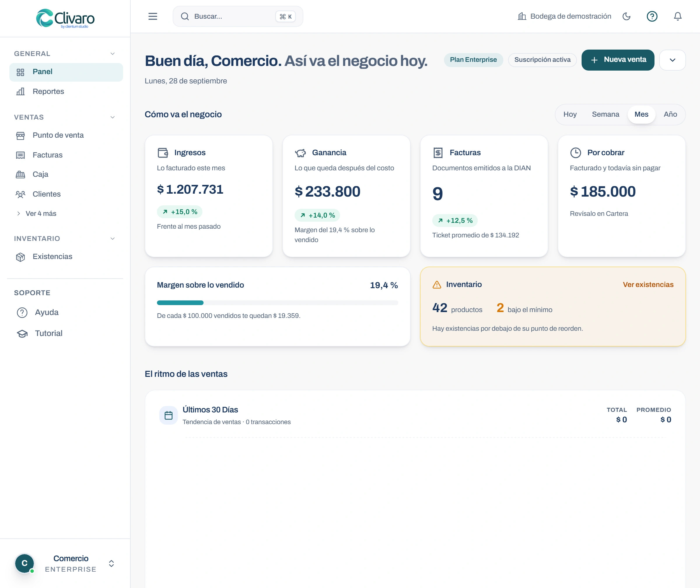Click the Inventario warning triangle icon

[x=437, y=285]
